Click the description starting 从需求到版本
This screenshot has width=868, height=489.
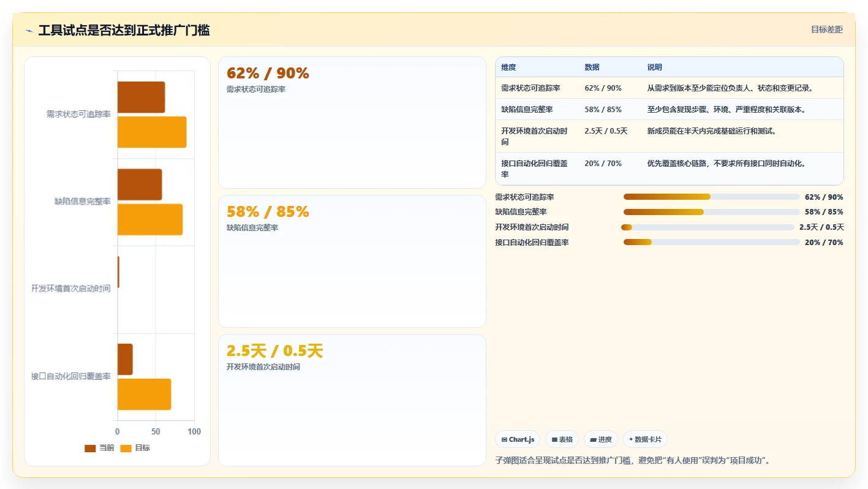tap(730, 88)
